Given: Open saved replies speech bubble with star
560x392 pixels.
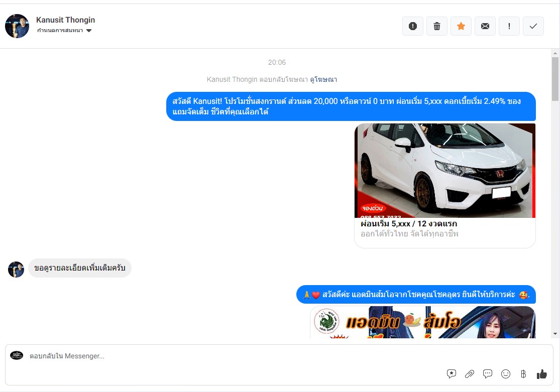Looking at the screenshot, I should (452, 374).
